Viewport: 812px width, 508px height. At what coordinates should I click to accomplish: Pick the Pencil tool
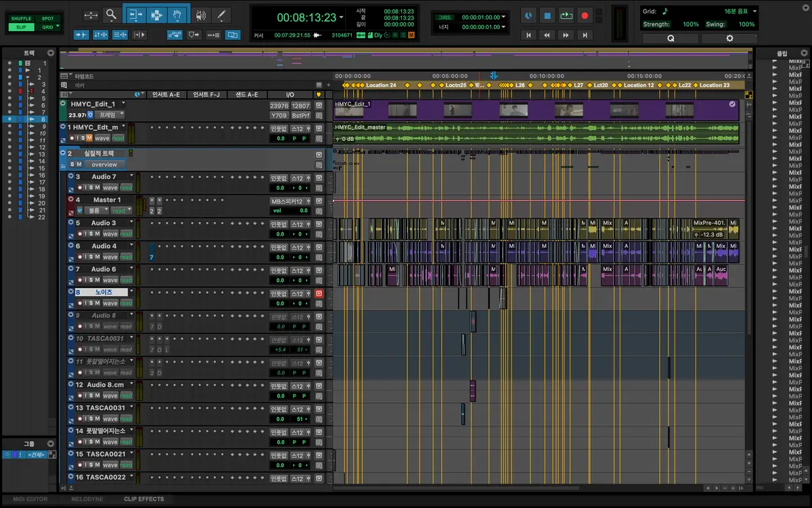[221, 14]
